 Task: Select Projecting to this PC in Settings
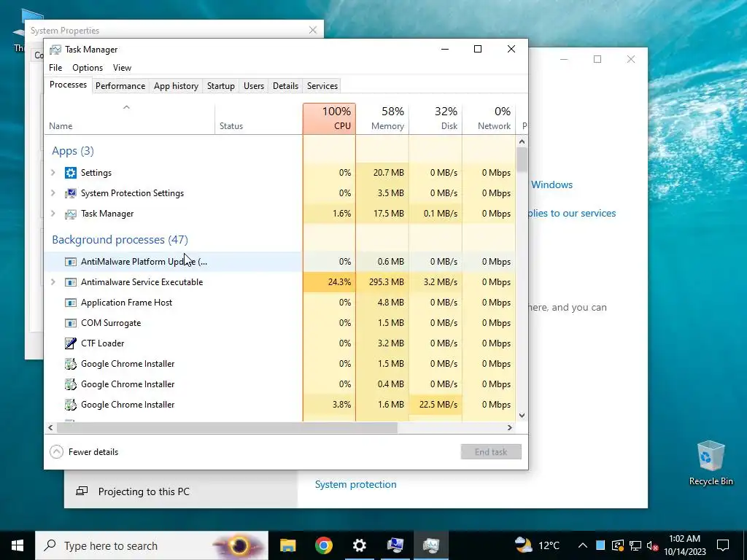181,491
